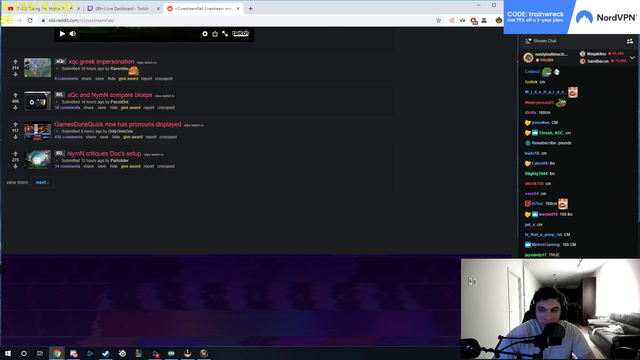Toggle theatre mode on video player
Image resolution: width=640 pixels, height=360 pixels.
(215, 34)
